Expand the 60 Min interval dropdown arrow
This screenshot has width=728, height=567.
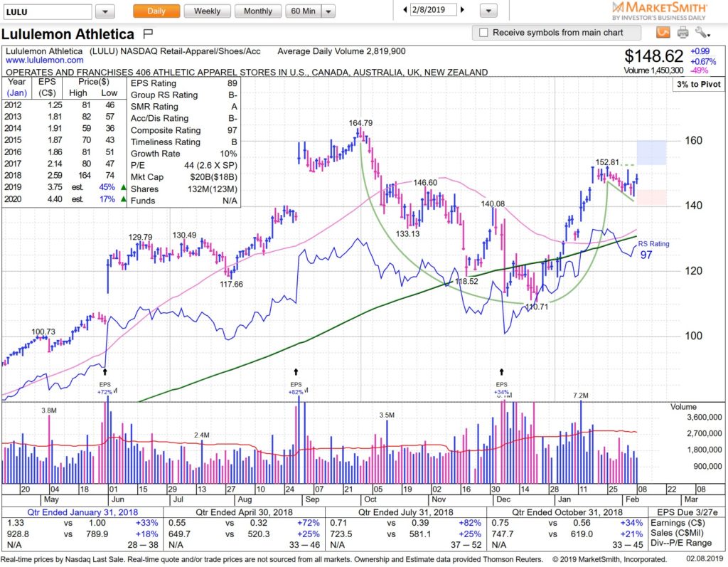(328, 11)
